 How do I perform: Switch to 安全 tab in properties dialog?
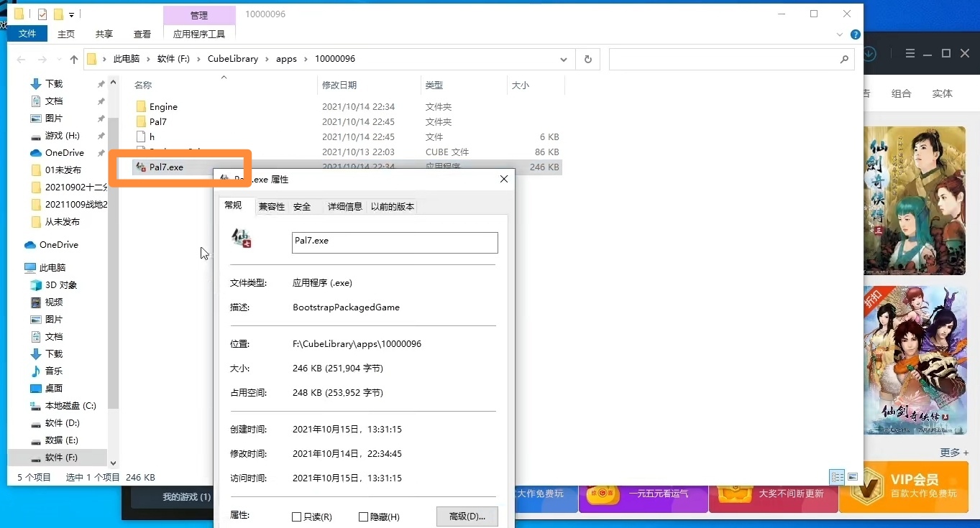click(302, 206)
